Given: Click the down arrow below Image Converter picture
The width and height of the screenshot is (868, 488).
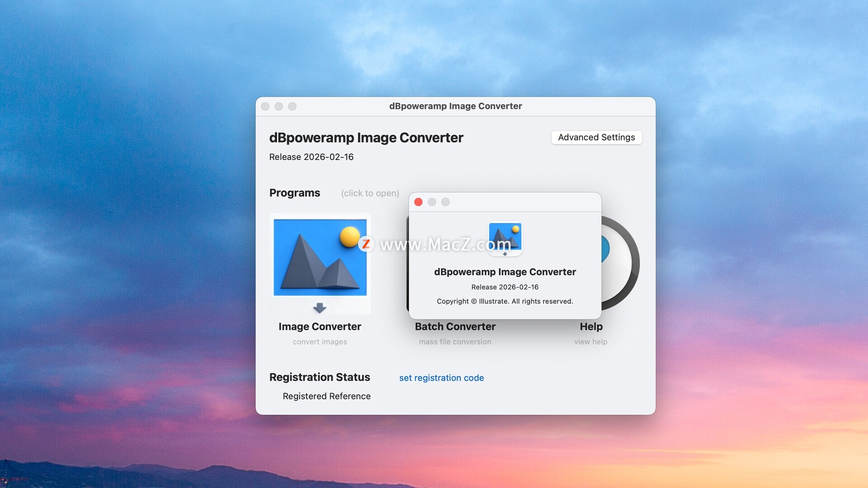Looking at the screenshot, I should (320, 308).
